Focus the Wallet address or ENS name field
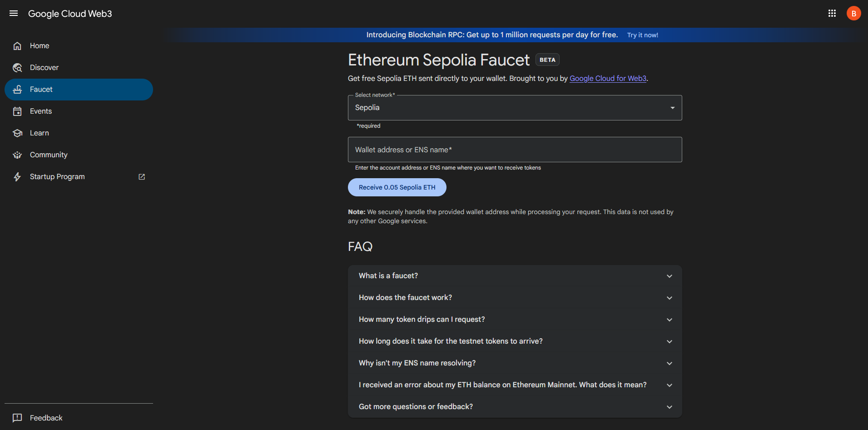Viewport: 868px width, 430px height. [515, 150]
